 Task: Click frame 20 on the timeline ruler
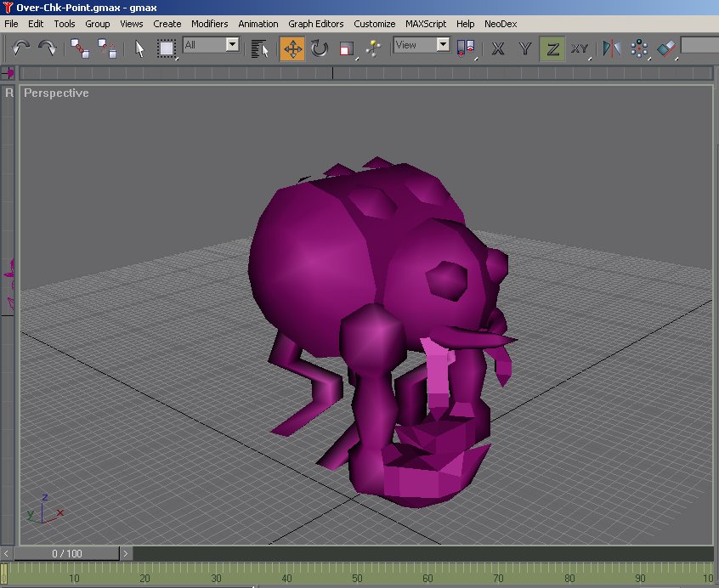coord(144,578)
